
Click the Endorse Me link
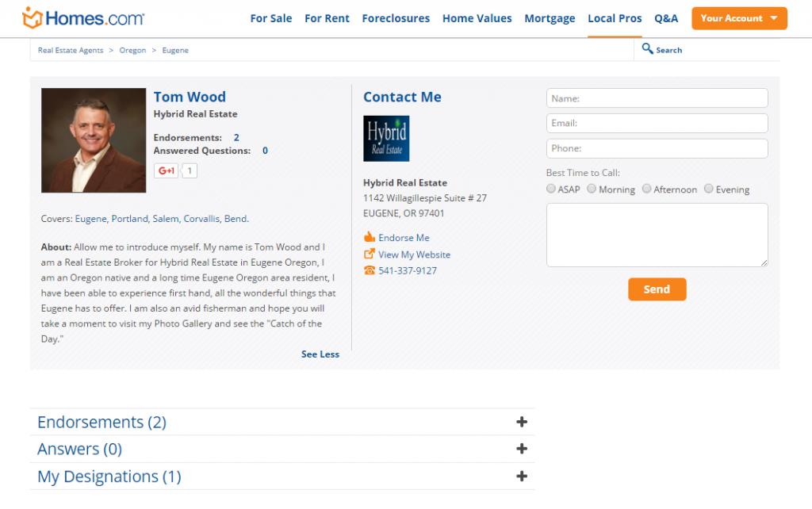(x=404, y=238)
